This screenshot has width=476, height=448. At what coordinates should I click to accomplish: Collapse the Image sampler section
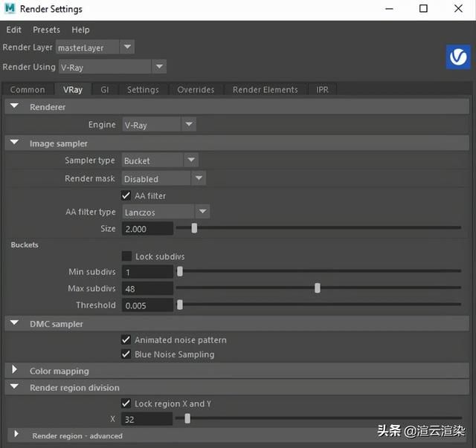tap(15, 143)
